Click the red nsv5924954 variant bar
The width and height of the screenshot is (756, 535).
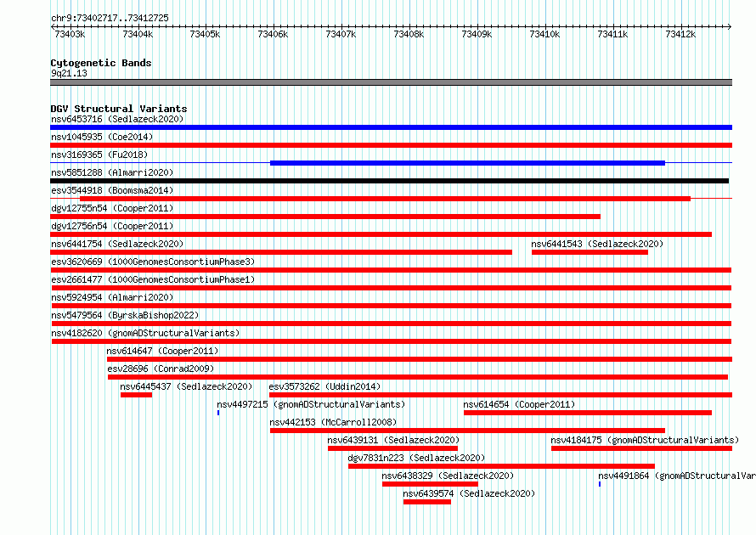point(392,306)
